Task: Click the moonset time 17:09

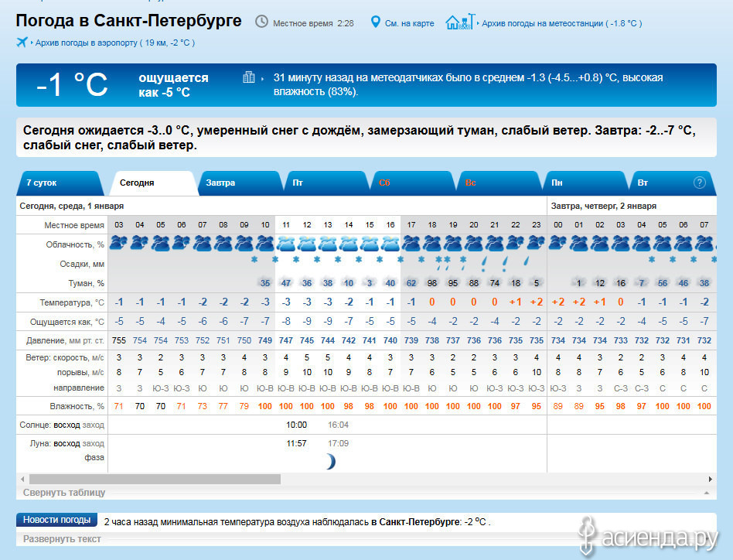Action: pos(338,443)
